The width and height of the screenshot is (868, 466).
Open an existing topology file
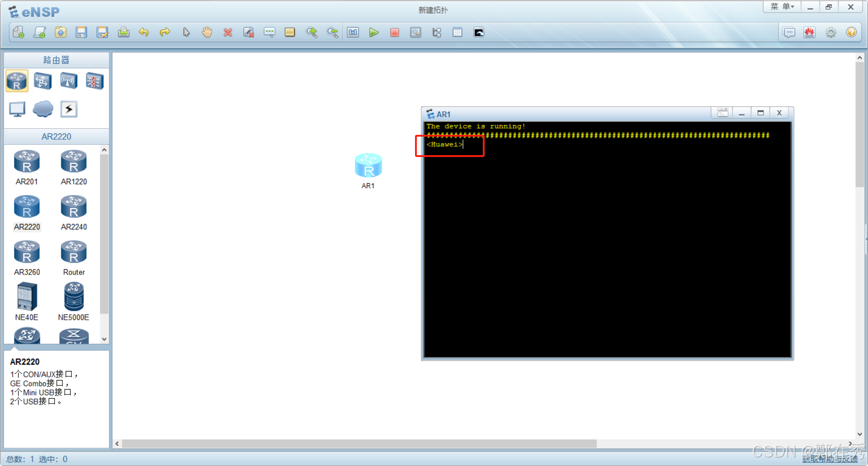61,33
